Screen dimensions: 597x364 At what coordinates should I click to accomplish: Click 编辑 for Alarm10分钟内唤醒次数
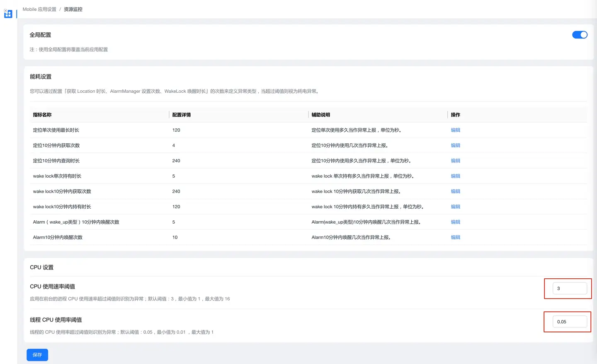pyautogui.click(x=455, y=237)
